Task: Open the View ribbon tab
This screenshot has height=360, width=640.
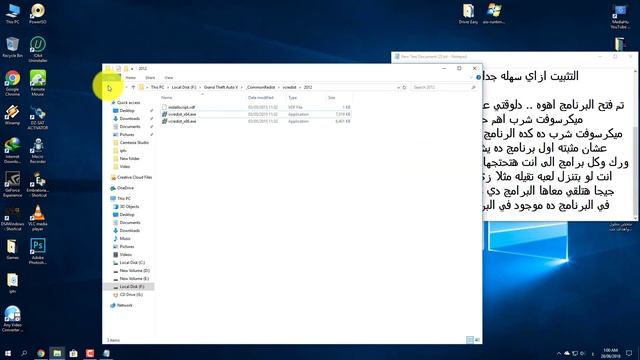Action: (x=169, y=78)
